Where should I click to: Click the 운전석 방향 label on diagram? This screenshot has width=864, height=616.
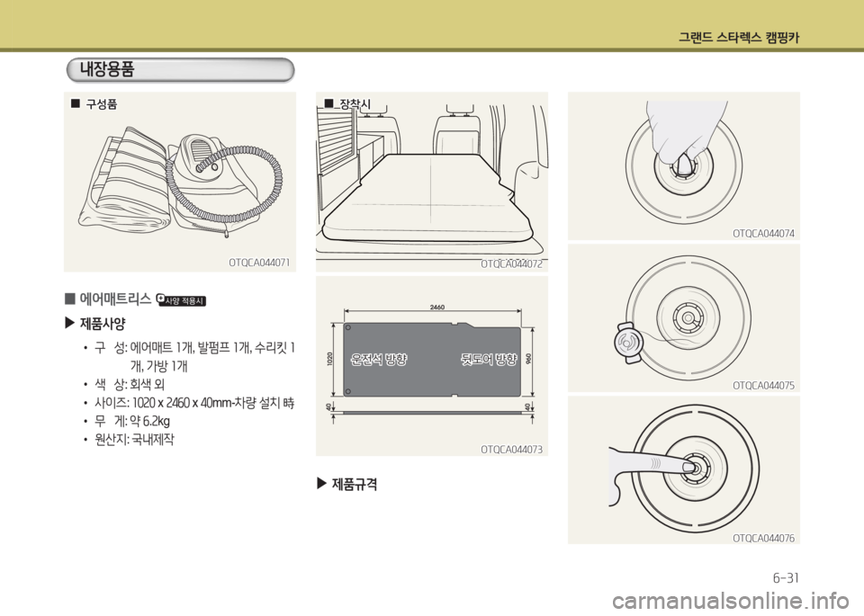tap(379, 359)
